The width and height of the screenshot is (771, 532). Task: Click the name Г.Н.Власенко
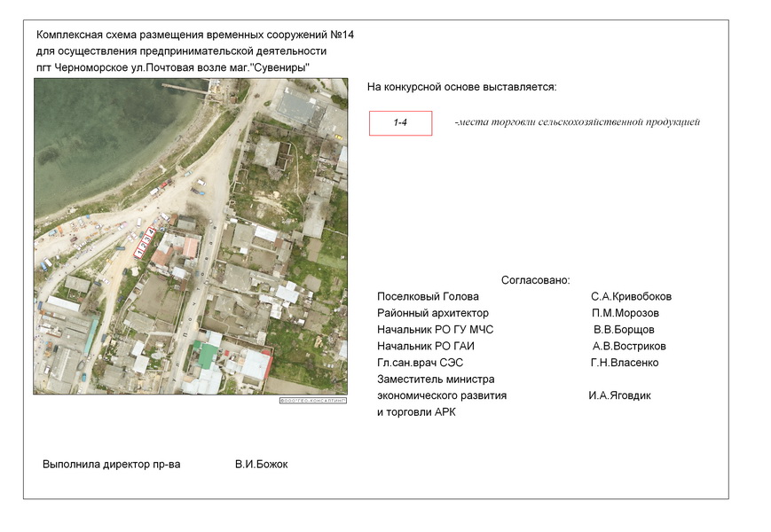625,363
